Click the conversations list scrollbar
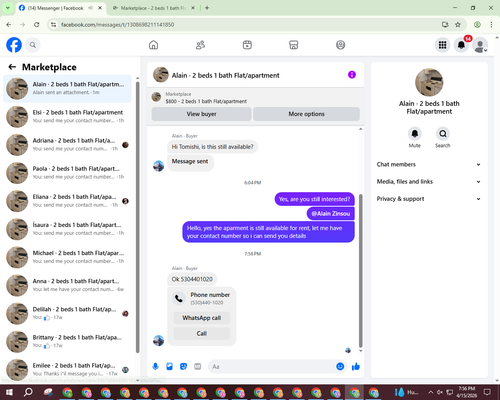Screen dimensions: 500x400 coord(137,217)
